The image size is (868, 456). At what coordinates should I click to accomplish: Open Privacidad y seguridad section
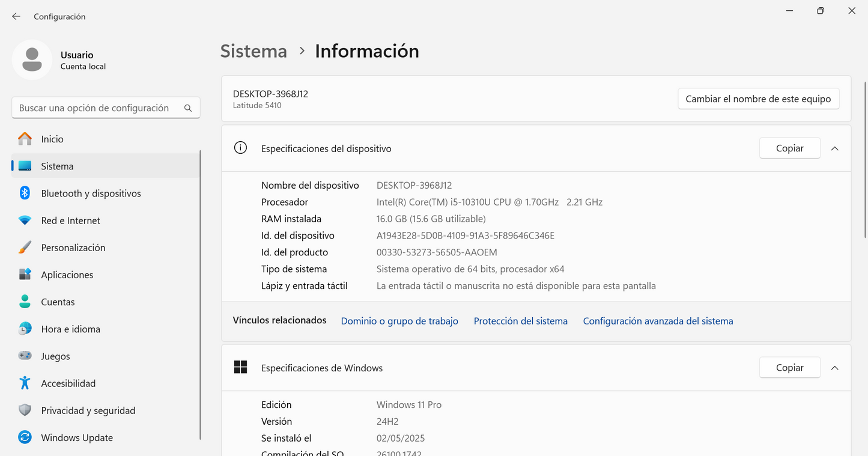click(x=88, y=410)
